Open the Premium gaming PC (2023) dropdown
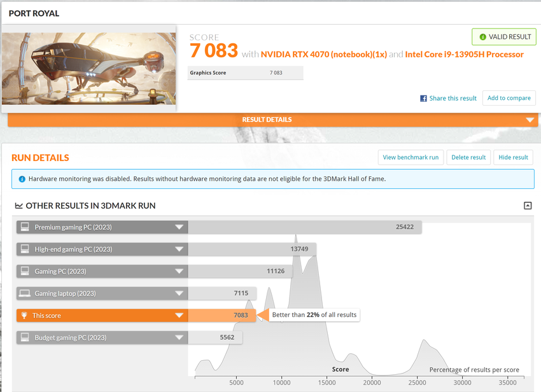Viewport: 541px width, 392px height. point(179,227)
